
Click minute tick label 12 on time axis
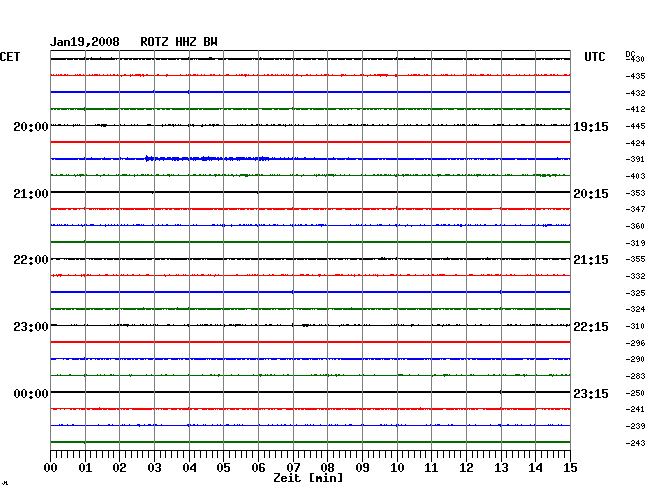coord(466,468)
